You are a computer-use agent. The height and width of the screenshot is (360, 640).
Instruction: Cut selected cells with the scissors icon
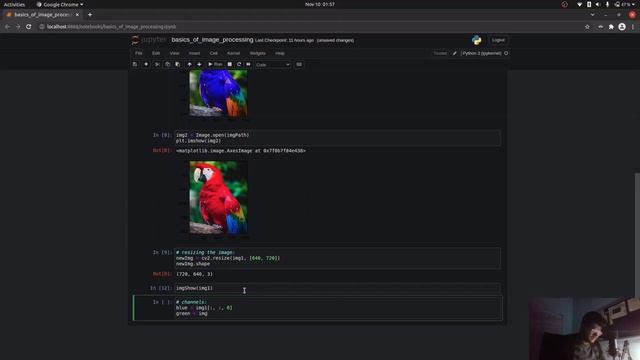[x=157, y=64]
